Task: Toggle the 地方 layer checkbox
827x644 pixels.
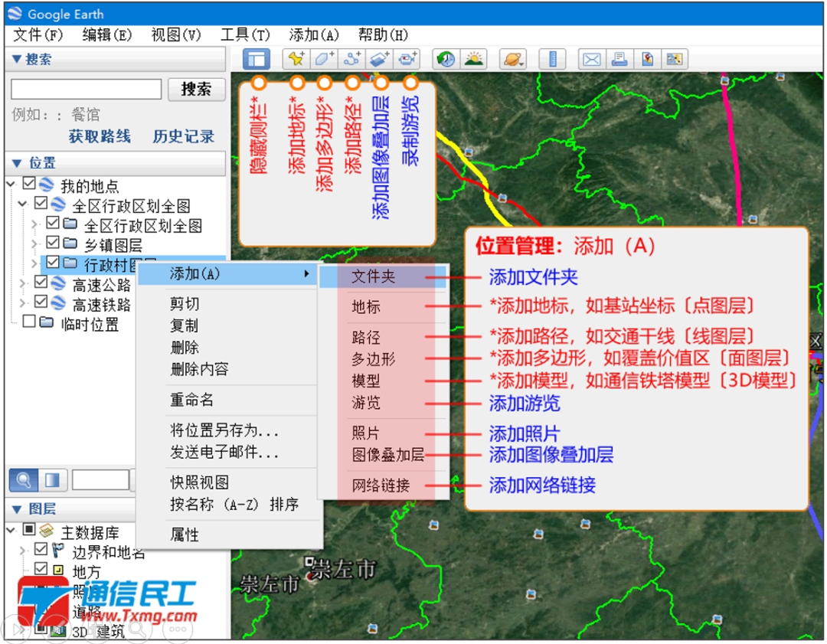Action: (x=41, y=569)
